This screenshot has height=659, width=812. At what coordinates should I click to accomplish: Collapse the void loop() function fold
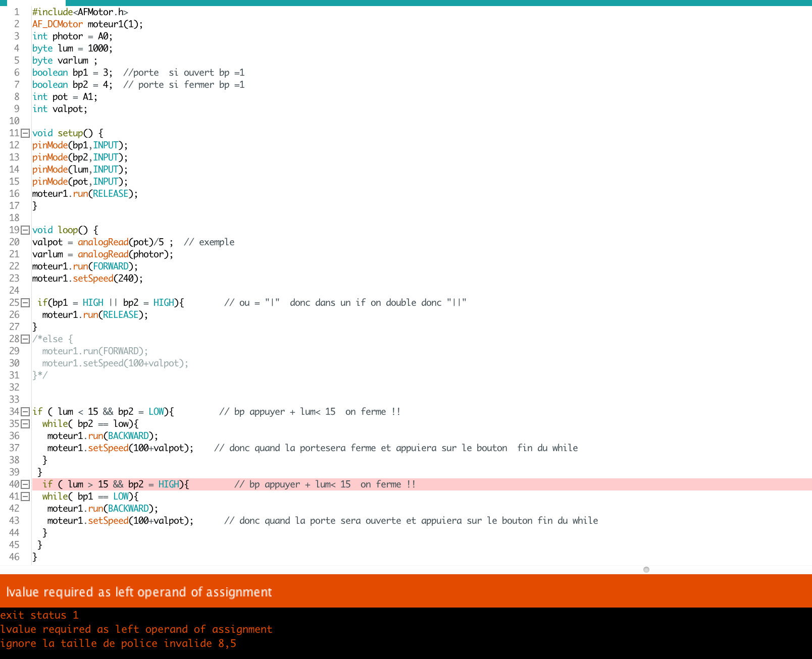click(x=25, y=230)
